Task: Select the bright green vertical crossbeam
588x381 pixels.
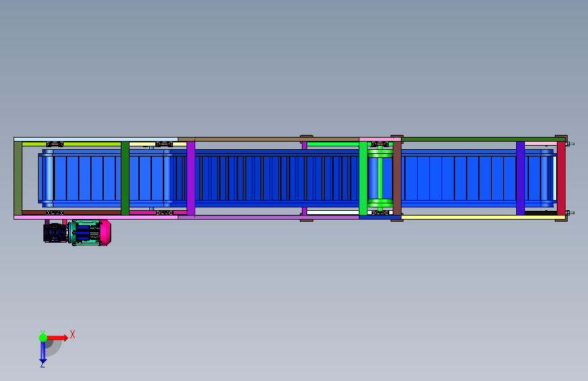Action: click(363, 178)
